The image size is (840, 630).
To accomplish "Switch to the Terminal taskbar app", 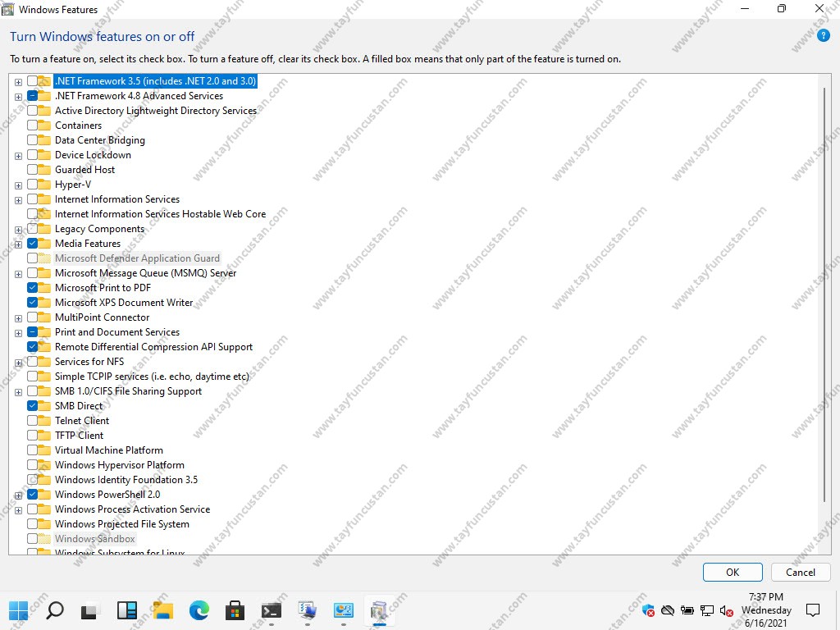I will point(271,610).
